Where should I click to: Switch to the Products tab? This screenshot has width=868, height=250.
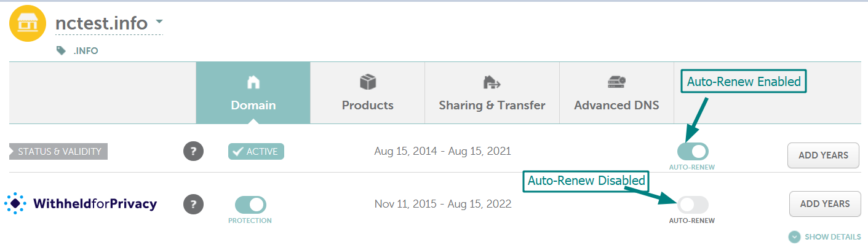367,93
